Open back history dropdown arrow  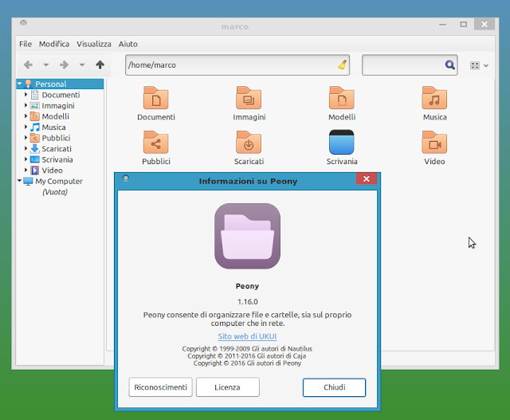(46, 65)
